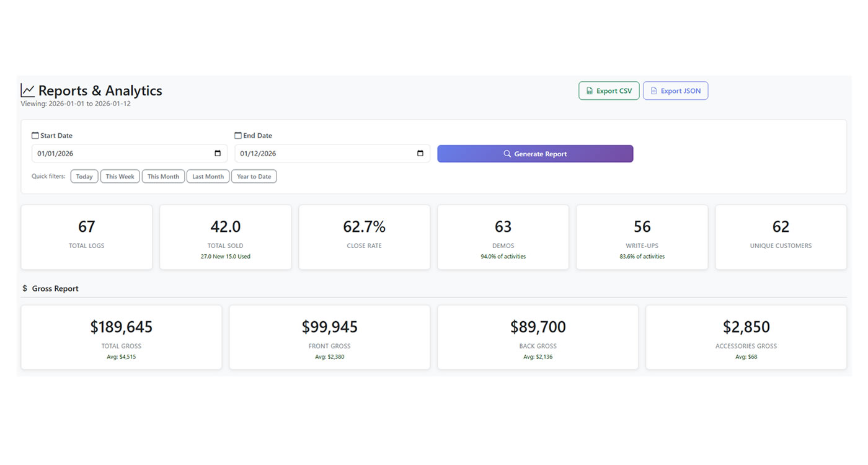The height and width of the screenshot is (465, 868).
Task: Click the file icon inside Export JSON button
Action: [x=653, y=91]
